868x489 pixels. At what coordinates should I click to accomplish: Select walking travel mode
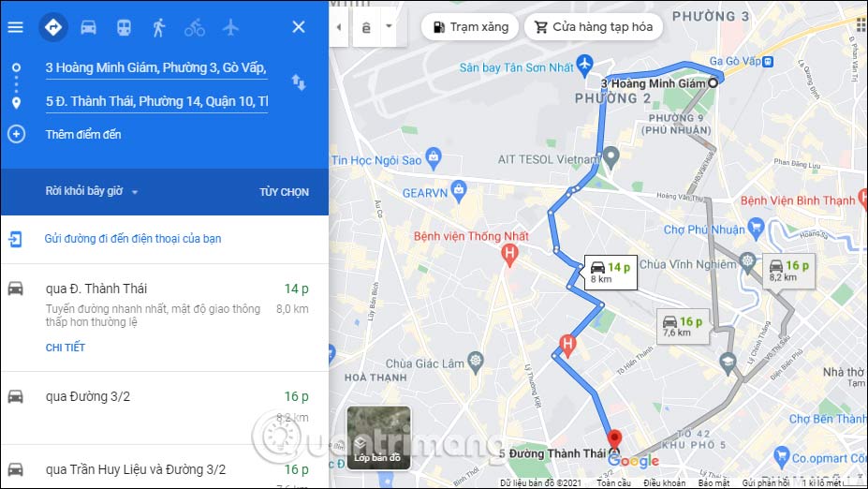[159, 27]
